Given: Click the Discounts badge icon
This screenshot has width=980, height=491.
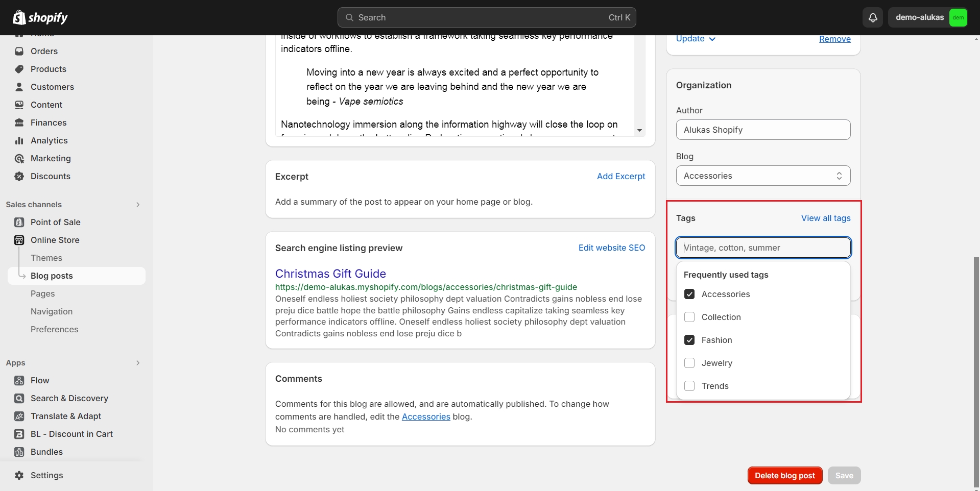Looking at the screenshot, I should [x=19, y=176].
